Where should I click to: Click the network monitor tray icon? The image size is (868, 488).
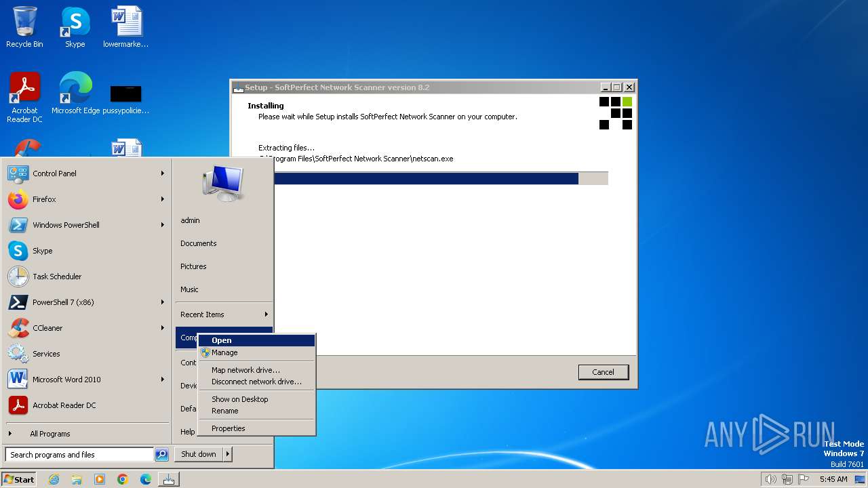787,479
